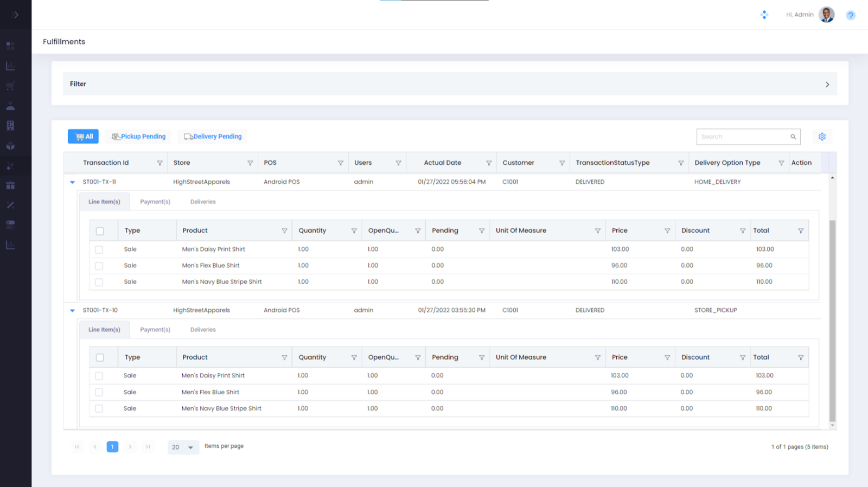Show Pickup Pending fulfillments

click(138, 137)
